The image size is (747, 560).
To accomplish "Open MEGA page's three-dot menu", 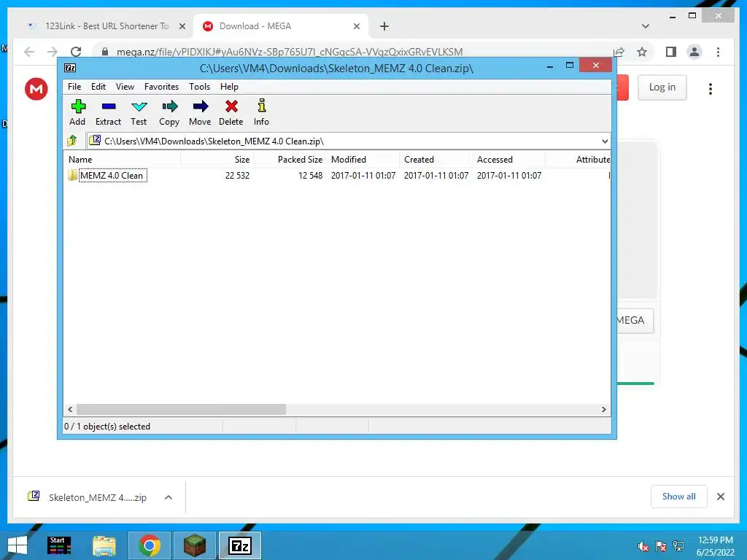I will pos(711,88).
